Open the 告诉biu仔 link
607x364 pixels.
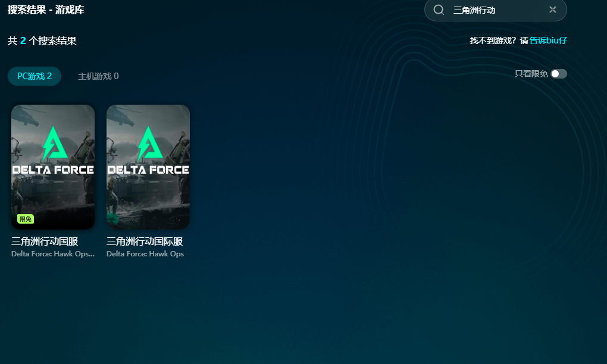[548, 40]
